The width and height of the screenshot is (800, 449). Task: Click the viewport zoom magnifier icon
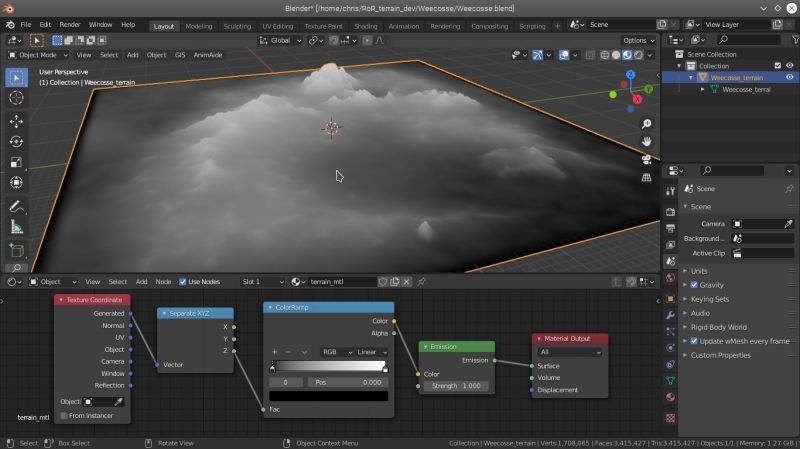646,124
